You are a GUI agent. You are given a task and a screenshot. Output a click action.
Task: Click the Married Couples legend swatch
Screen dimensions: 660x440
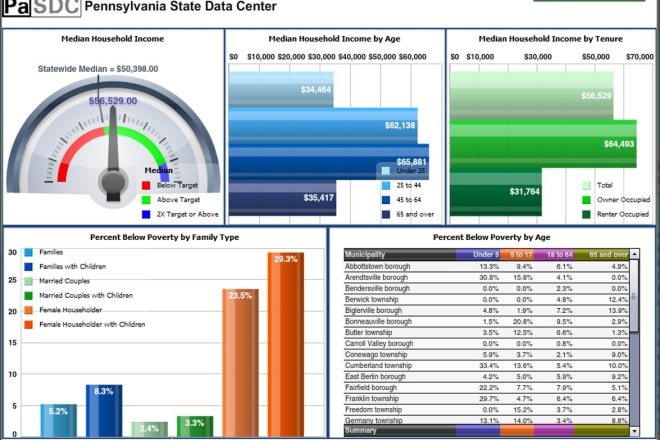coord(29,281)
